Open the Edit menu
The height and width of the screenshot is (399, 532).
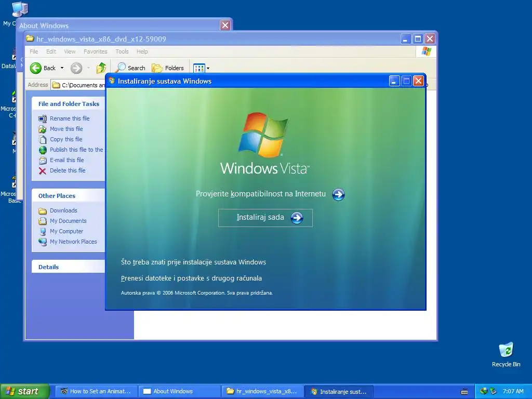pyautogui.click(x=51, y=51)
